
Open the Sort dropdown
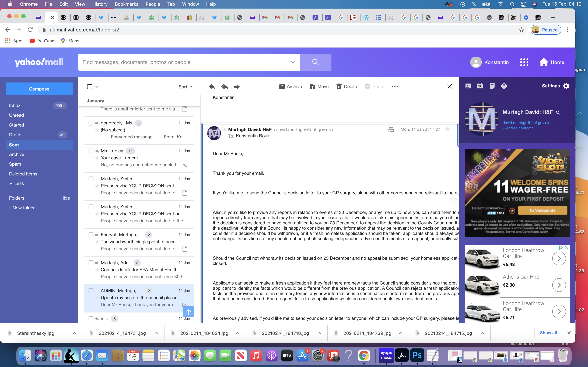(185, 87)
